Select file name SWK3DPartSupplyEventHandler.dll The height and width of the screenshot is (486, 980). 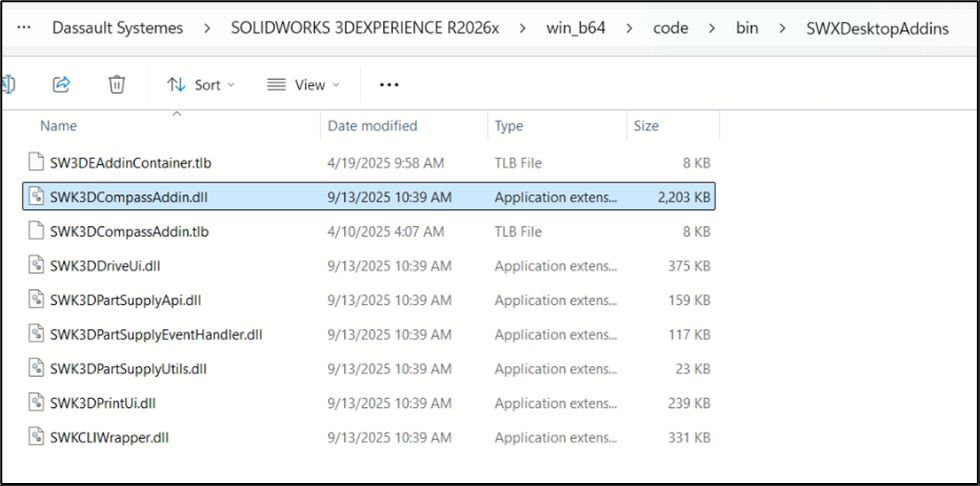(156, 335)
